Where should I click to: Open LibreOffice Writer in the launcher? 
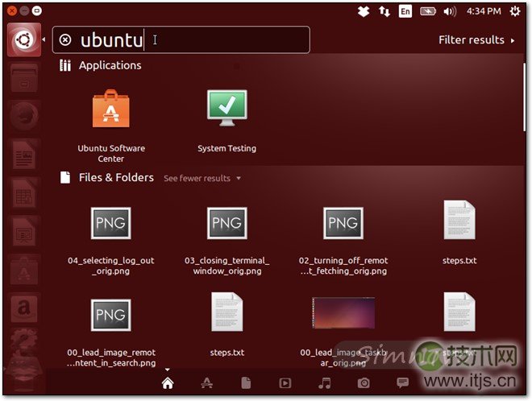23,155
